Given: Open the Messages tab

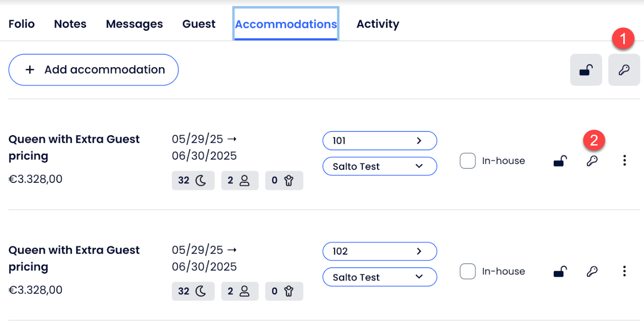Looking at the screenshot, I should click(x=134, y=24).
